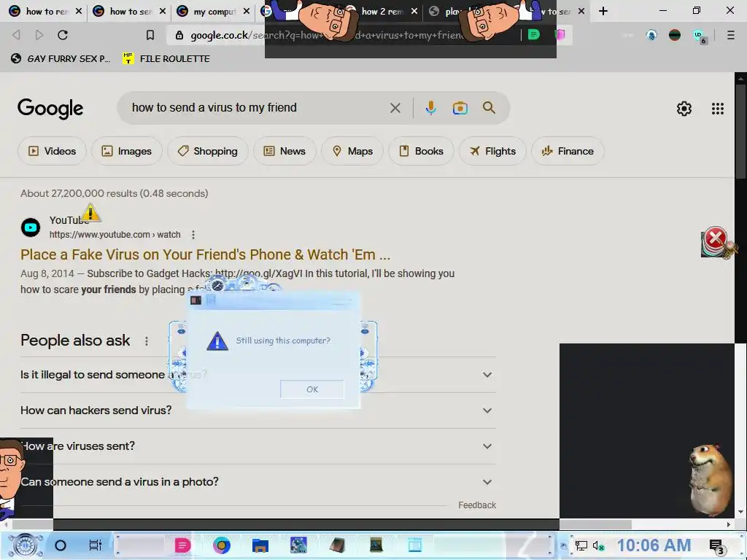Open the FILE ROULETTE bookmark
747x560 pixels.
click(166, 58)
